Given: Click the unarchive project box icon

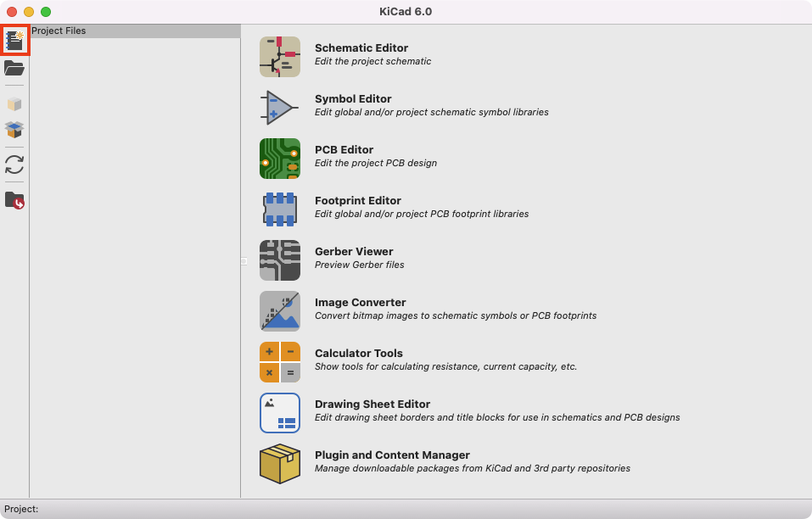Looking at the screenshot, I should tap(14, 130).
